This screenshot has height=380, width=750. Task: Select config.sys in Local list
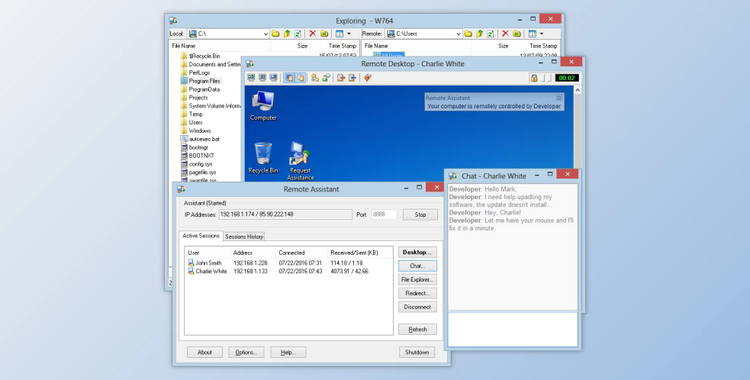pyautogui.click(x=197, y=164)
